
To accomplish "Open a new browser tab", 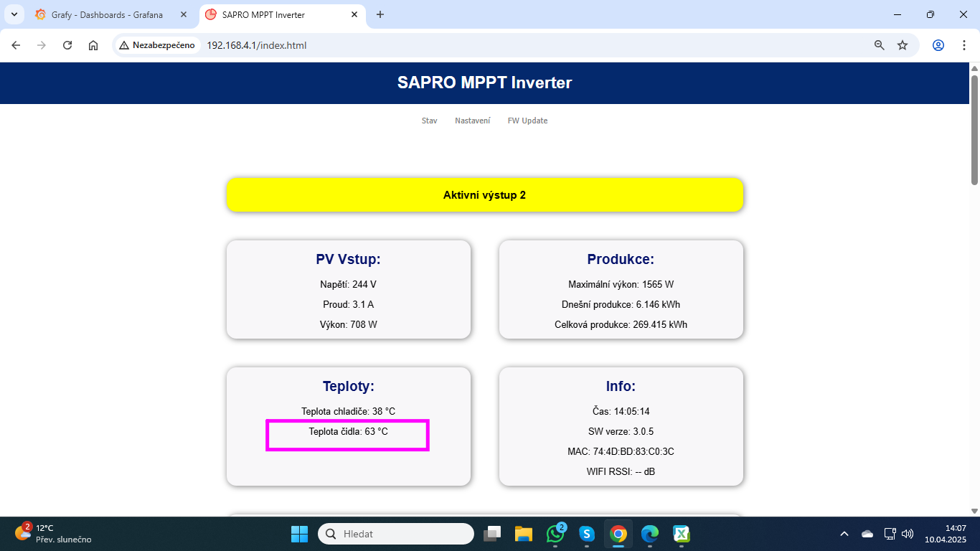I will (x=380, y=14).
